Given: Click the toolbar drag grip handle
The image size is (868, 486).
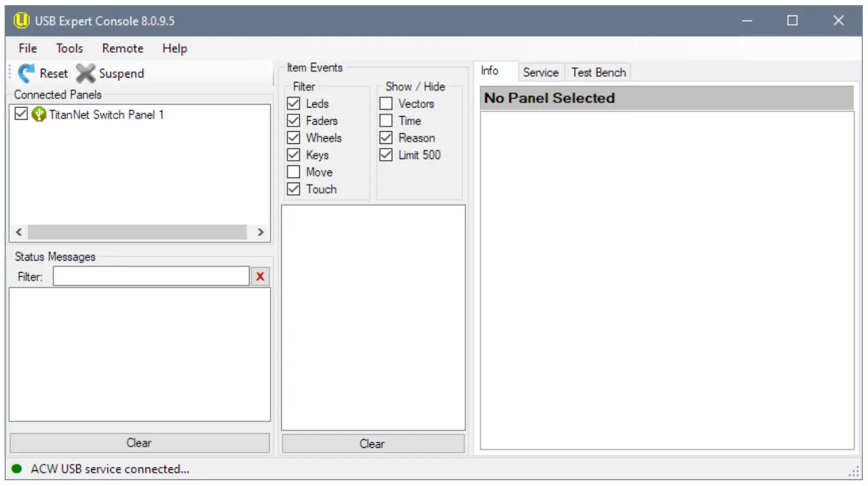Looking at the screenshot, I should click(x=10, y=73).
